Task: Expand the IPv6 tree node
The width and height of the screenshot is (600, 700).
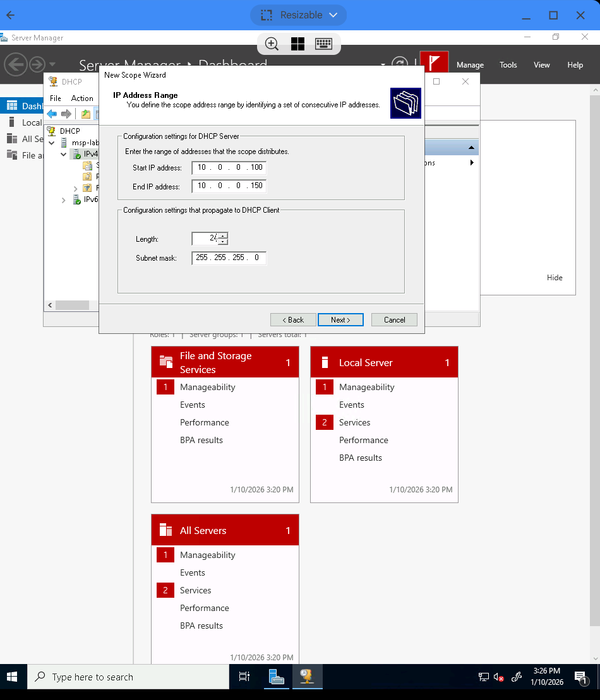Action: 63,199
